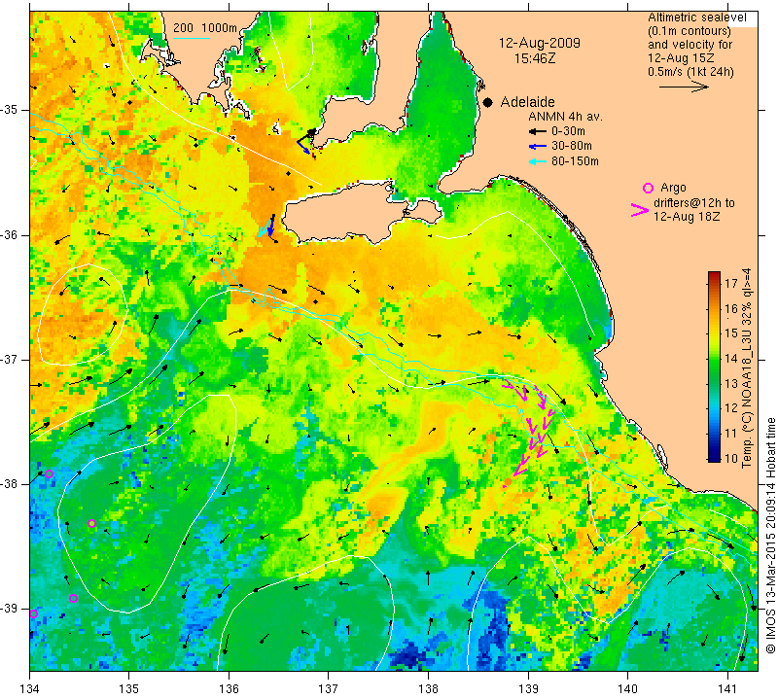Select the magenta Argo circle legend symbol
The image size is (778, 700).
pyautogui.click(x=648, y=188)
